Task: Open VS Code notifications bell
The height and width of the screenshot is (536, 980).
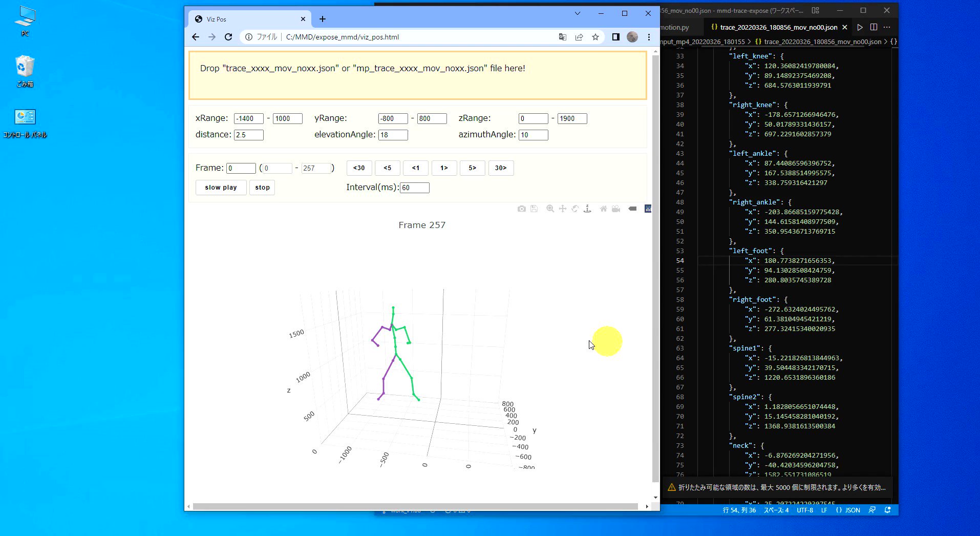Action: point(888,510)
